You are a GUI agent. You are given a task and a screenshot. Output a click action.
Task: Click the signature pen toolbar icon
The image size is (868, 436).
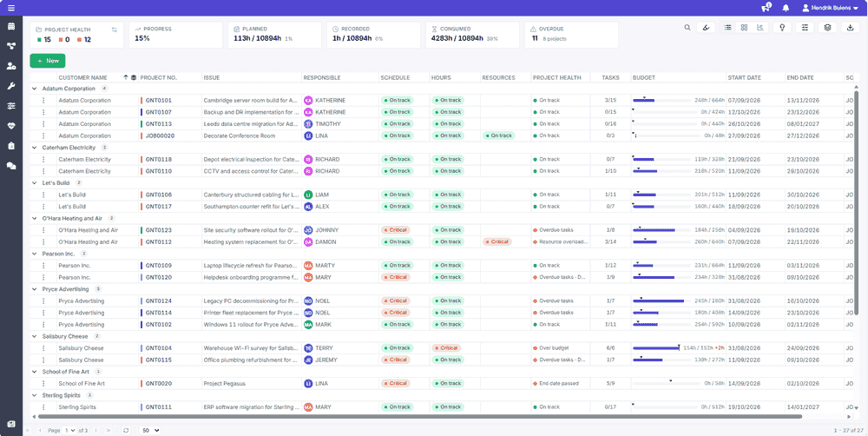click(x=705, y=28)
